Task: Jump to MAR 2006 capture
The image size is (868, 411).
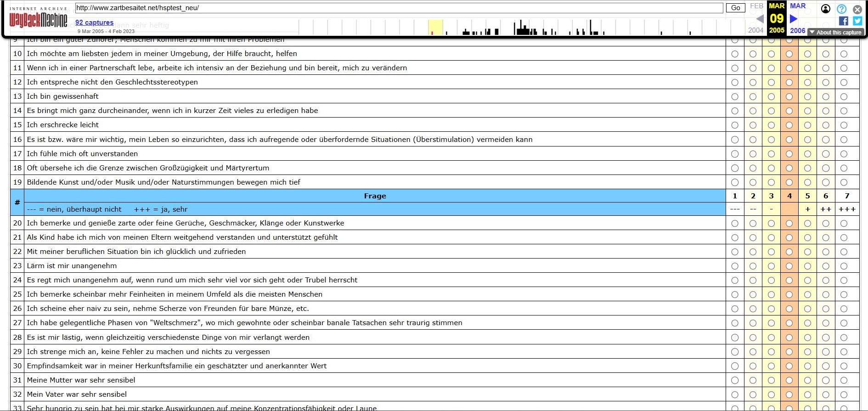Action: (x=798, y=6)
